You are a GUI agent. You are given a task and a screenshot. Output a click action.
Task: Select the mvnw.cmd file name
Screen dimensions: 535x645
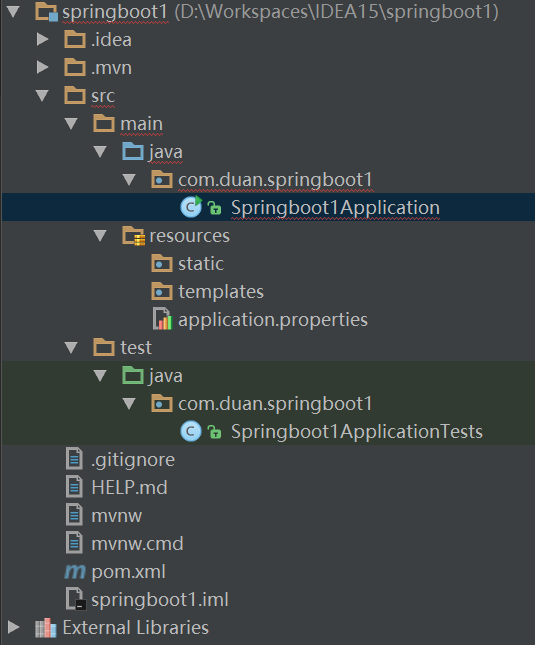(x=137, y=543)
